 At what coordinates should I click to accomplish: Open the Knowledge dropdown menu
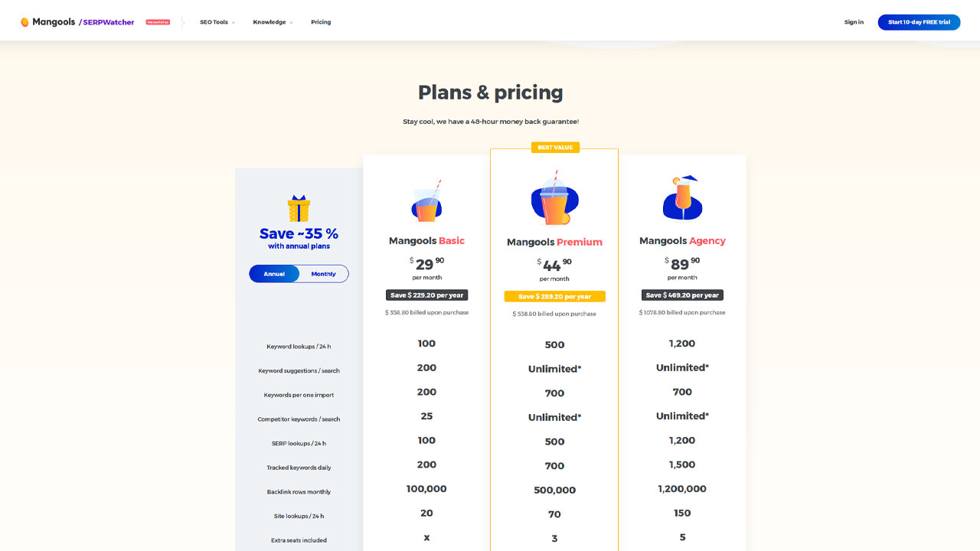click(273, 22)
